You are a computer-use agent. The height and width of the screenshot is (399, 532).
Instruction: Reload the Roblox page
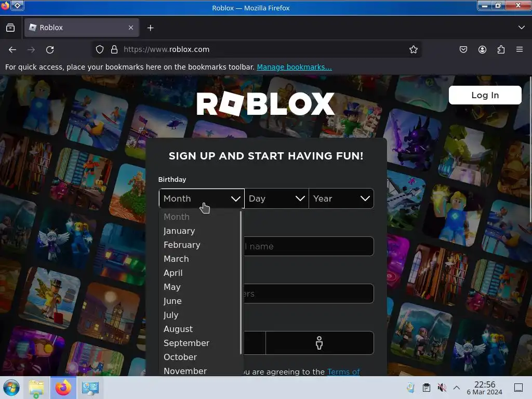pos(50,50)
